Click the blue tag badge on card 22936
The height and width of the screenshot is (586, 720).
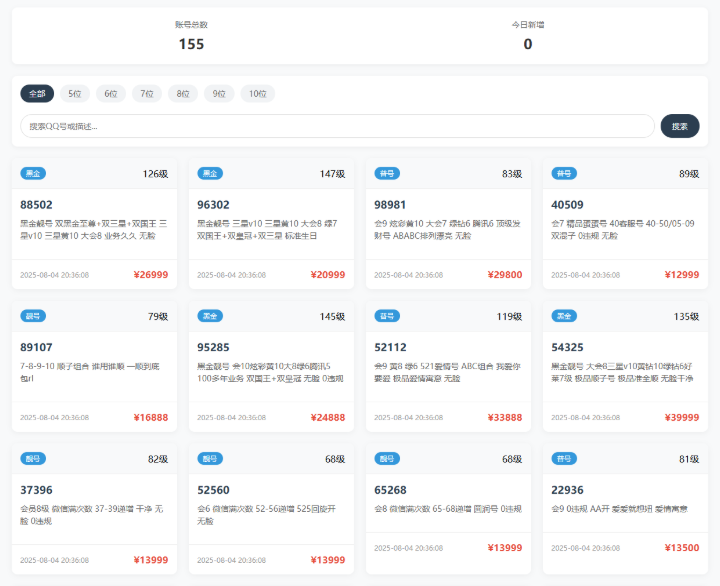564,458
